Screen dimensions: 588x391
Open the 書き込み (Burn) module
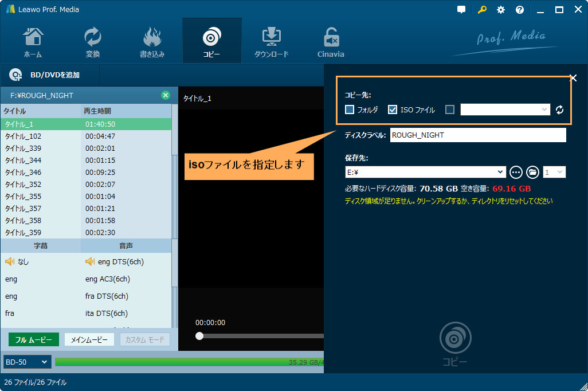pyautogui.click(x=152, y=40)
